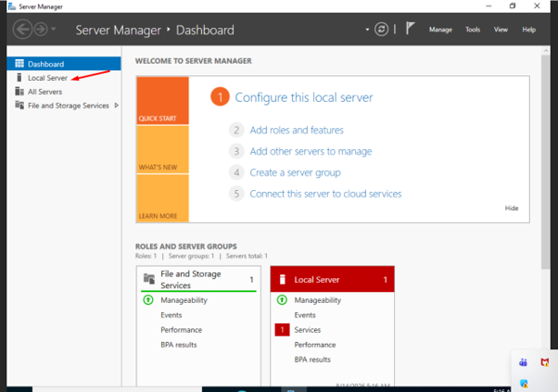The width and height of the screenshot is (558, 392).
Task: Click the File and Storage Services tile icon
Action: [x=148, y=279]
